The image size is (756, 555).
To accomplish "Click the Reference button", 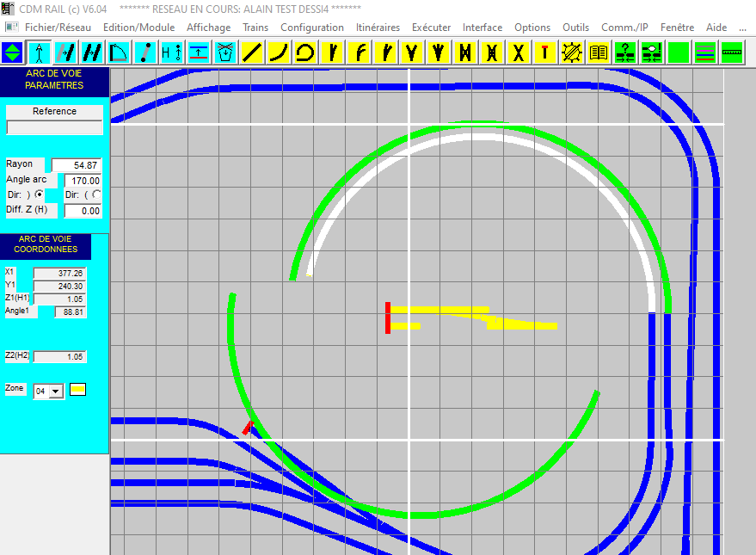I will [54, 111].
